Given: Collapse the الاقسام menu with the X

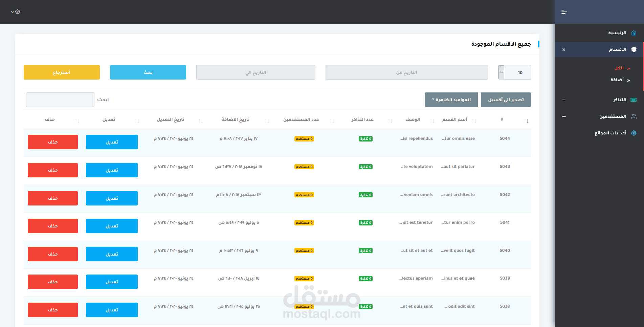Looking at the screenshot, I should (x=564, y=49).
